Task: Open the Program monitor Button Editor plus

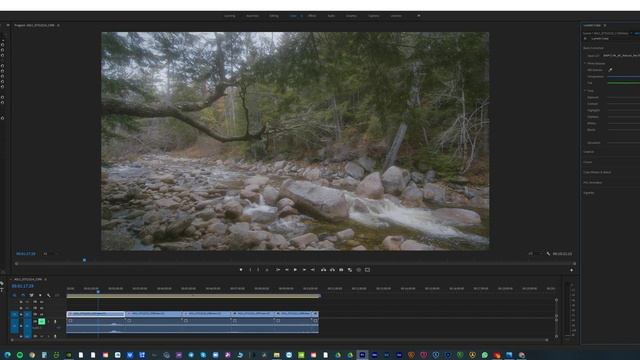Action: pyautogui.click(x=571, y=270)
